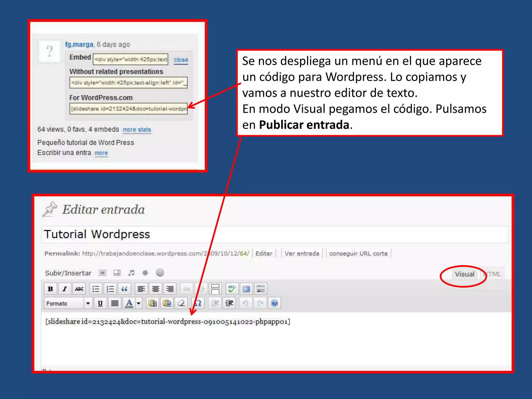
Task: Open the editor help icon
Action: [275, 303]
